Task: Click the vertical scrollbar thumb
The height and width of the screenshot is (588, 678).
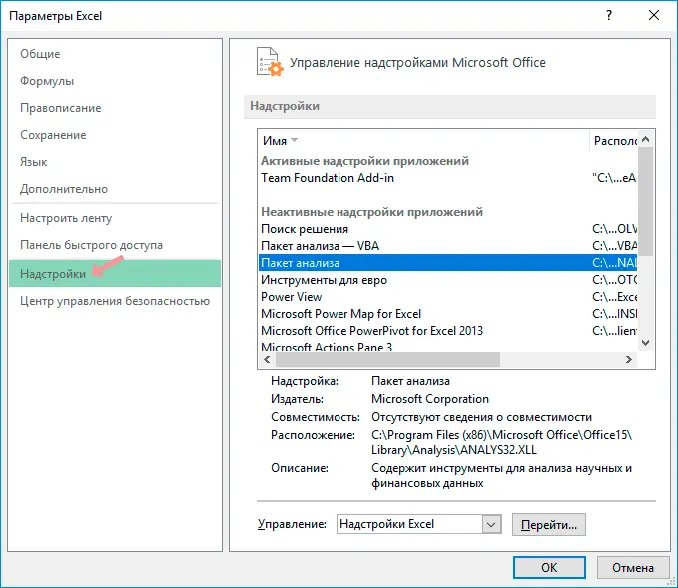Action: coord(646,201)
